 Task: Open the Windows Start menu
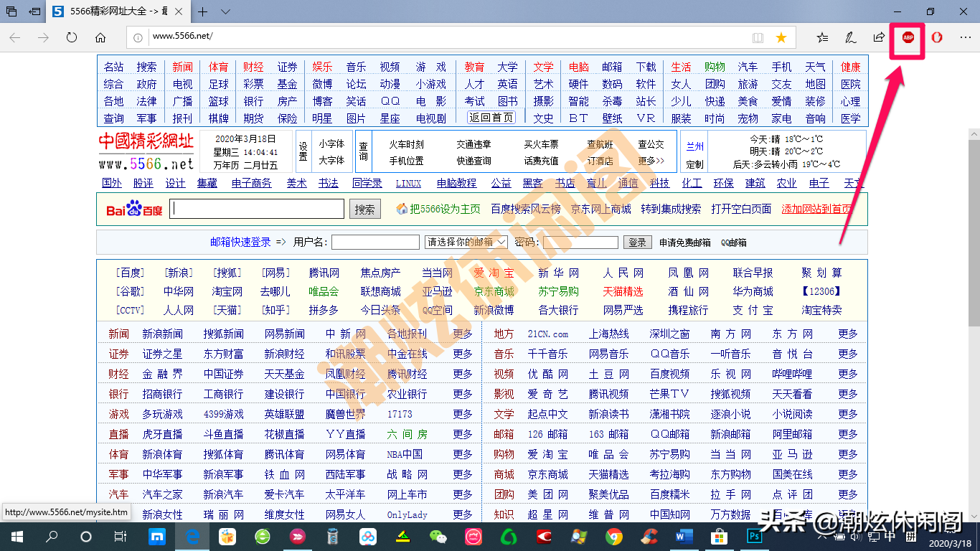(16, 537)
